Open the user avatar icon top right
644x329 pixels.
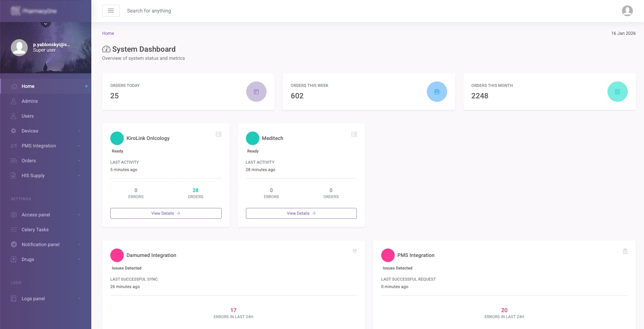(x=628, y=10)
